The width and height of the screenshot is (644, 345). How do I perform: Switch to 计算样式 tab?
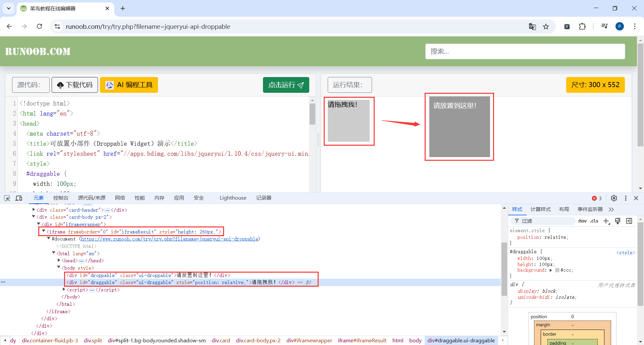541,209
